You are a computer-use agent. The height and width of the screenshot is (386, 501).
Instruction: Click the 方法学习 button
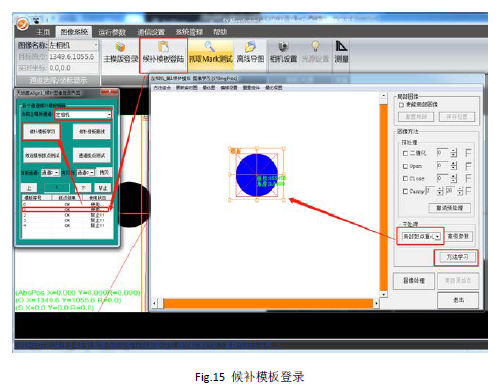(457, 257)
